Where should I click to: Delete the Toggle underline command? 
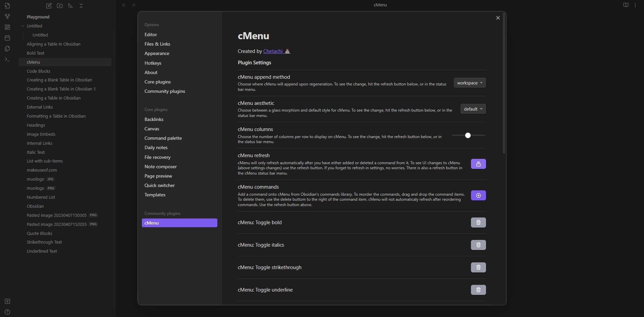[x=478, y=290]
